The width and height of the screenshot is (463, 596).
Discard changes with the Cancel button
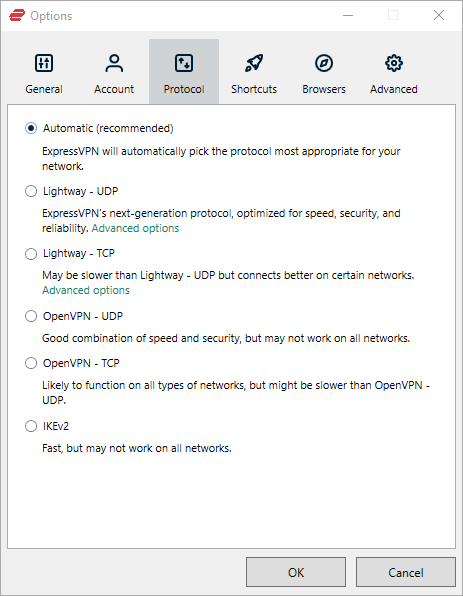click(x=406, y=572)
